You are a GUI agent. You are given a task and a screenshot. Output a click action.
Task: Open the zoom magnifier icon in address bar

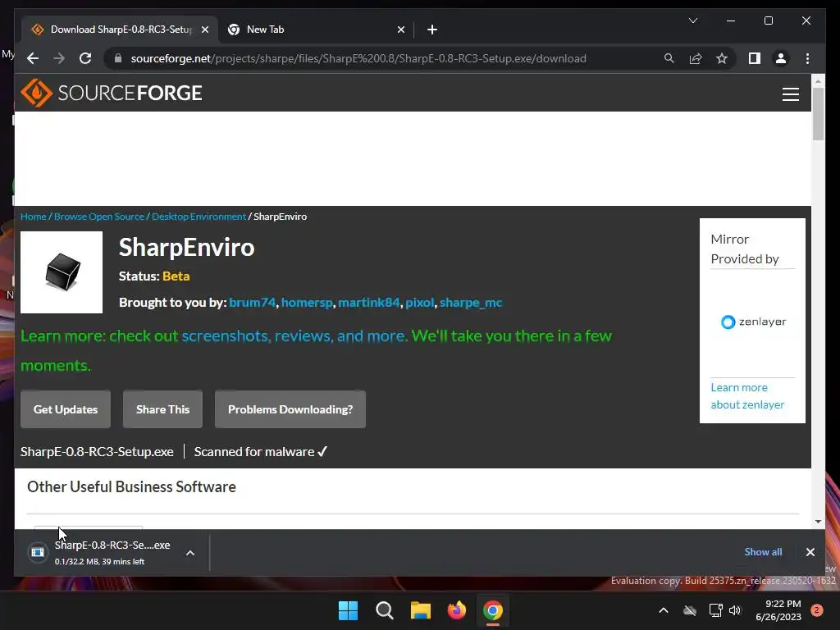[x=669, y=58]
